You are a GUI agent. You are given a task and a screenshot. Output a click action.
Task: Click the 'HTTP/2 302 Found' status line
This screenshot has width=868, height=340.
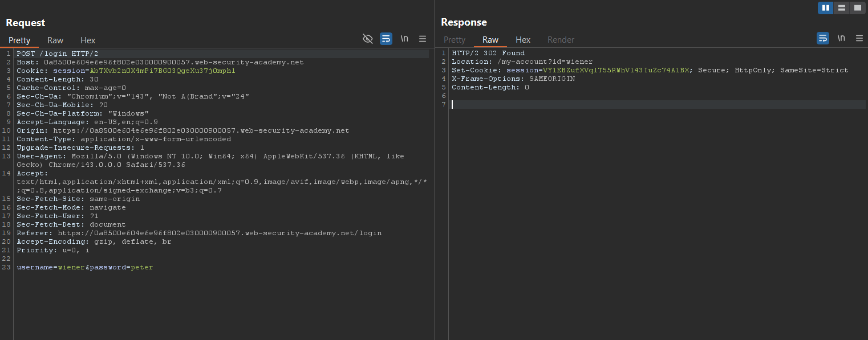(x=488, y=53)
